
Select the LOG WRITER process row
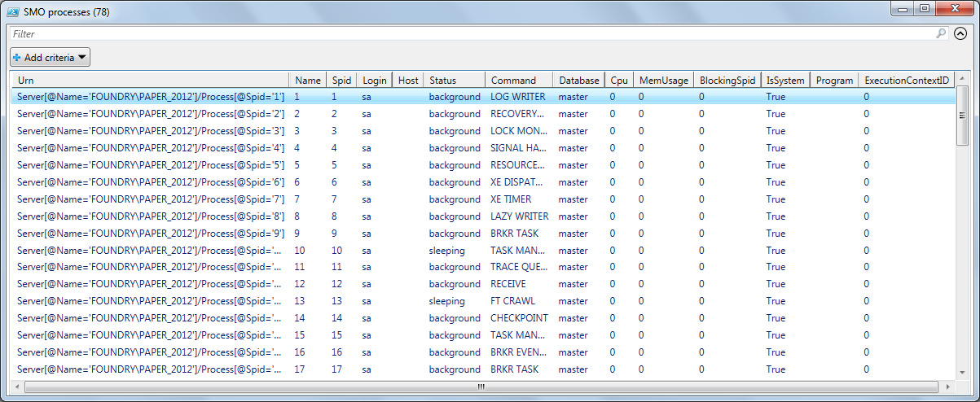pyautogui.click(x=517, y=97)
